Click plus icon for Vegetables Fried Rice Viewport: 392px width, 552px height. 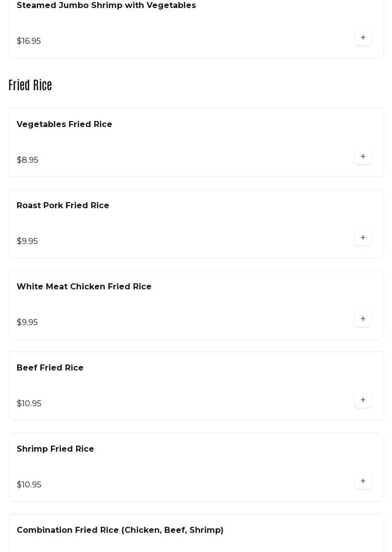coord(363,157)
